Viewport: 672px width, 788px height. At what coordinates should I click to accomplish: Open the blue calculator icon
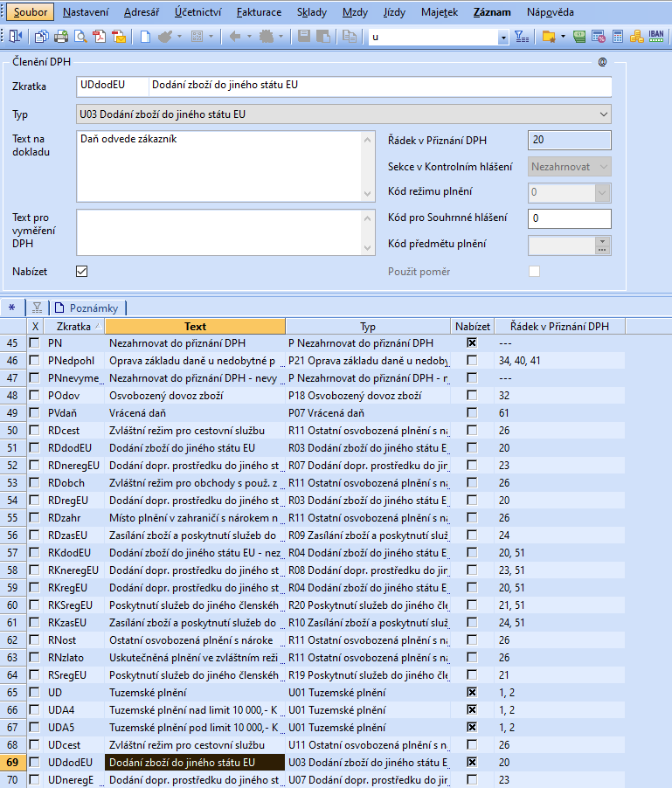coord(618,36)
